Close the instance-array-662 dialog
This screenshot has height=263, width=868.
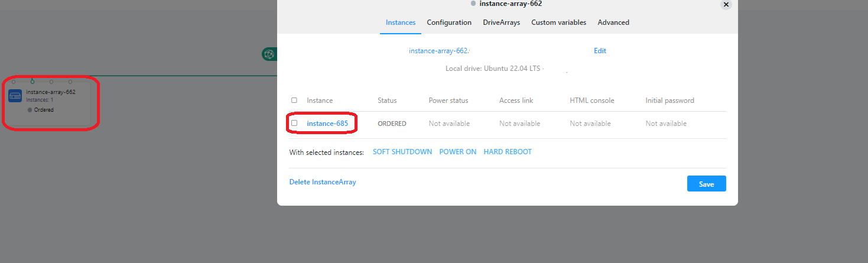click(726, 4)
